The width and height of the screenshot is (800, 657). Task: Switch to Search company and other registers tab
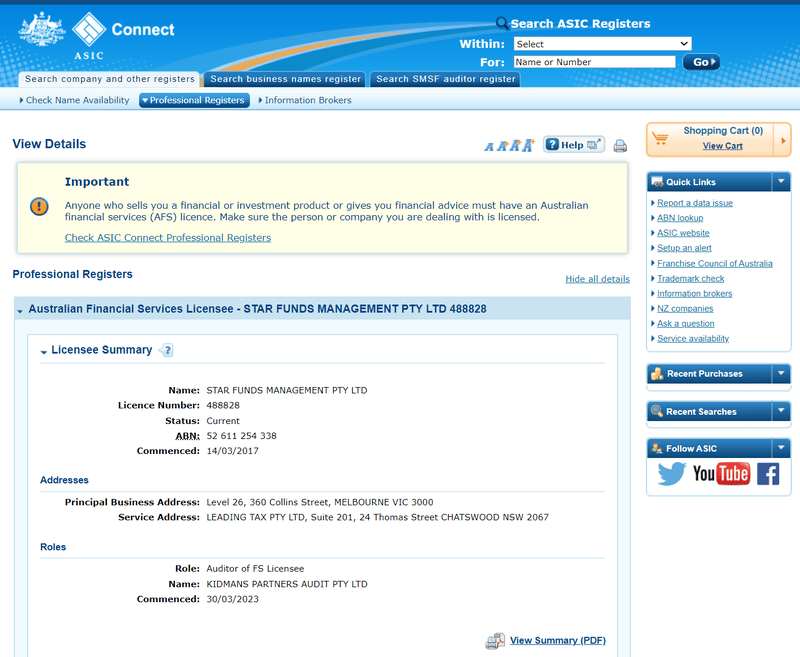pos(109,79)
